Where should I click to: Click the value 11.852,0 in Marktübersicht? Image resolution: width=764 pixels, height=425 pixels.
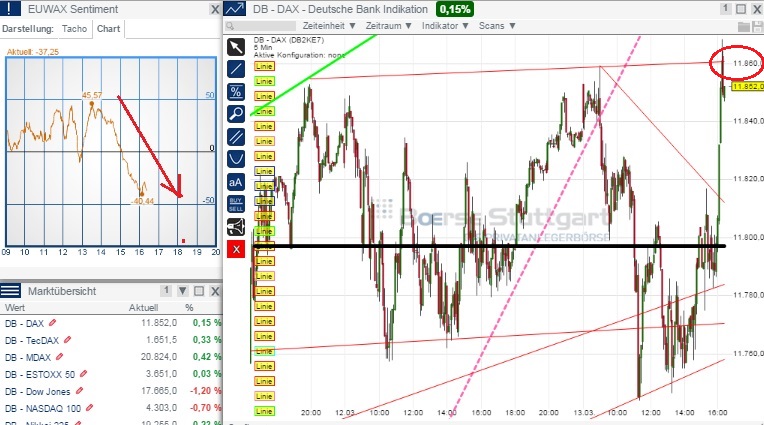pos(159,323)
